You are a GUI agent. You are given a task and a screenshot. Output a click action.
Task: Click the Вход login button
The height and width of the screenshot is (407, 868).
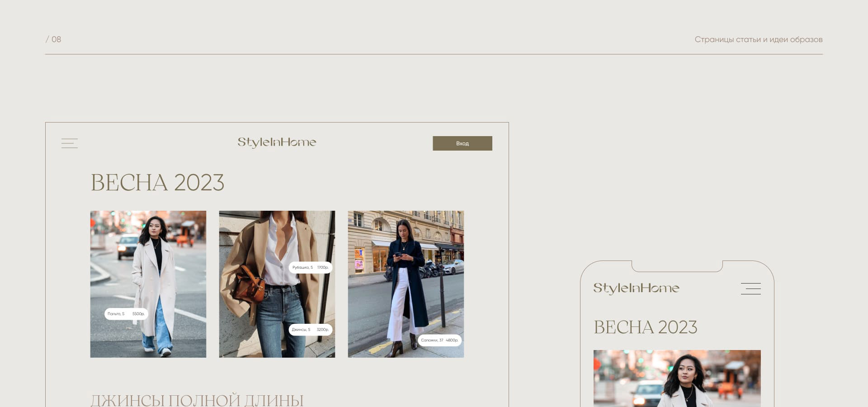tap(462, 143)
